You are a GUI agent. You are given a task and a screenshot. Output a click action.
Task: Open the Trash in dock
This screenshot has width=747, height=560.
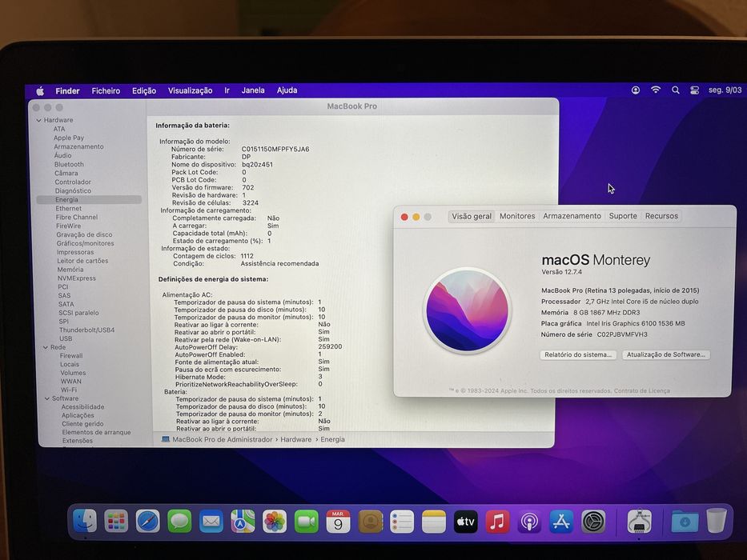pos(717,521)
